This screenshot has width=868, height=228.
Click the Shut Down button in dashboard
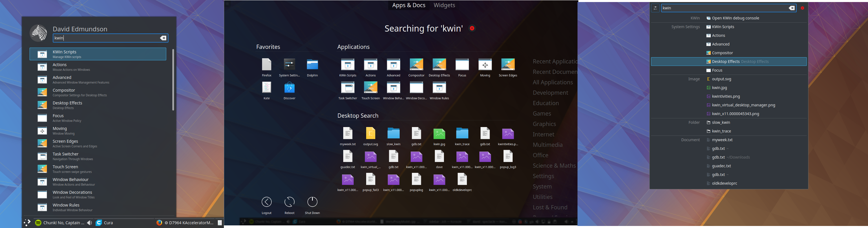pos(313,205)
